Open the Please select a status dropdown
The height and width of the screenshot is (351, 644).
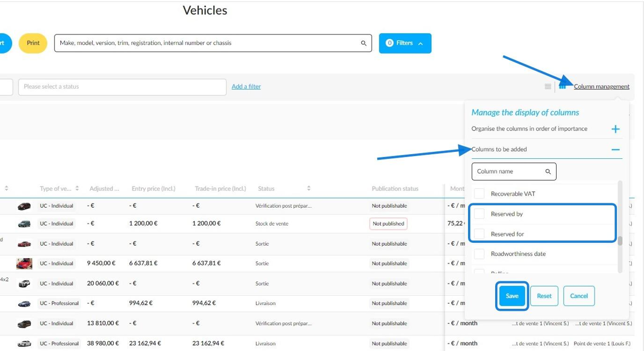[122, 87]
